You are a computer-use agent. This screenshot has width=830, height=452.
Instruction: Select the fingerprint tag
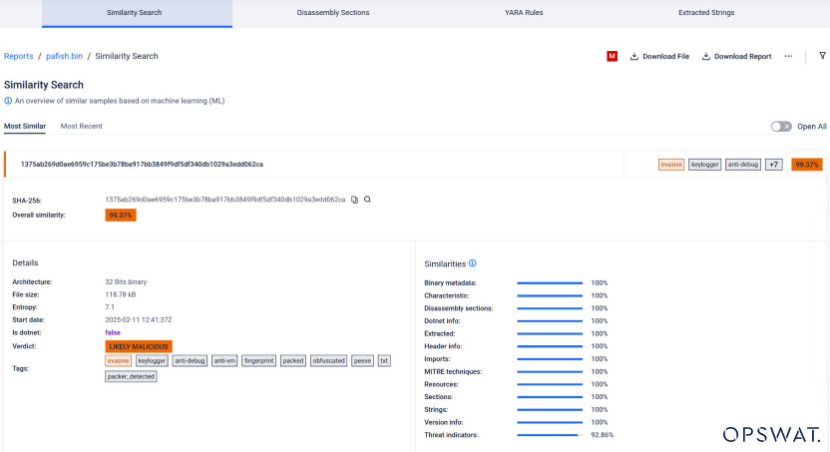coord(259,361)
